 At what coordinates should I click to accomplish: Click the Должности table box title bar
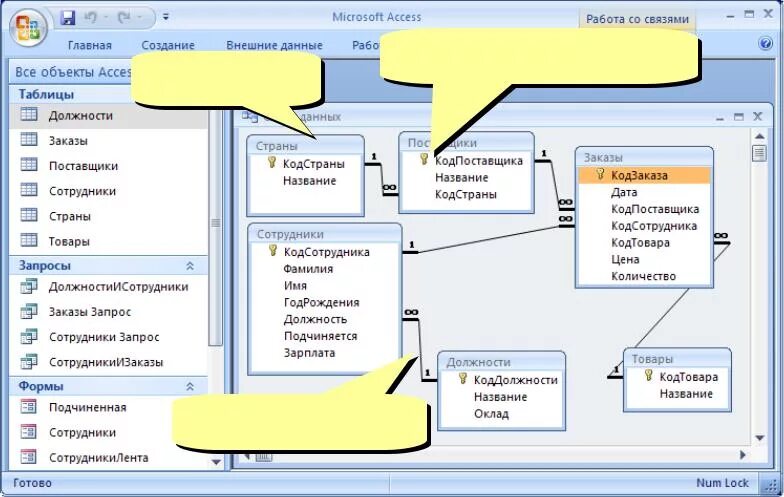502,362
